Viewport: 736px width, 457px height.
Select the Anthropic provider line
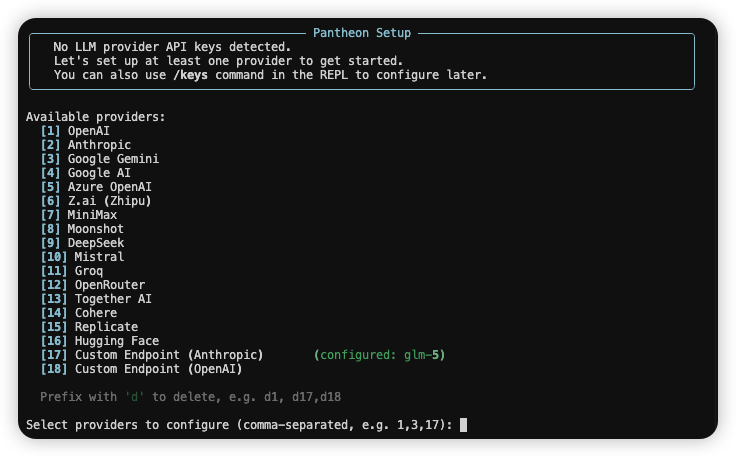[x=100, y=145]
